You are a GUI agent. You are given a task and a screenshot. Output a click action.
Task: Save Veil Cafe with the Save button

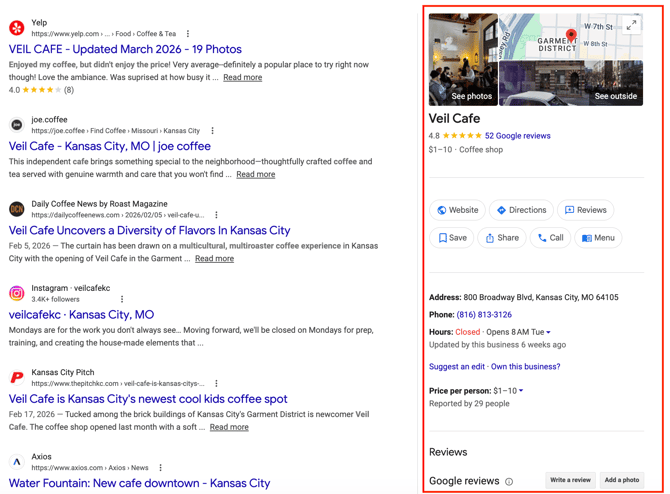click(x=452, y=238)
